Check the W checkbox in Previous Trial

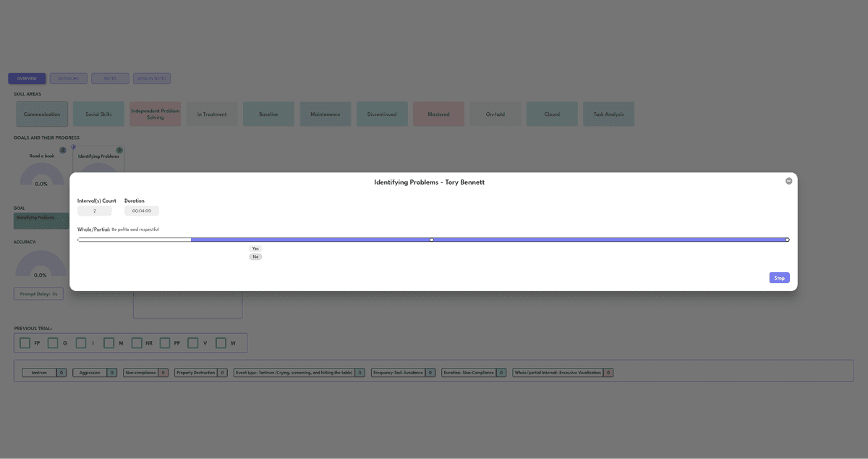(x=220, y=342)
